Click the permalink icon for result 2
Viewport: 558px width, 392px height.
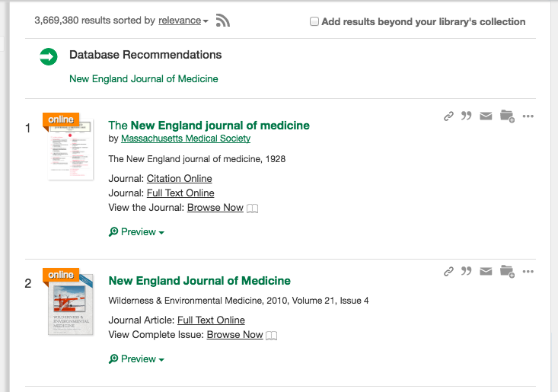coord(448,271)
